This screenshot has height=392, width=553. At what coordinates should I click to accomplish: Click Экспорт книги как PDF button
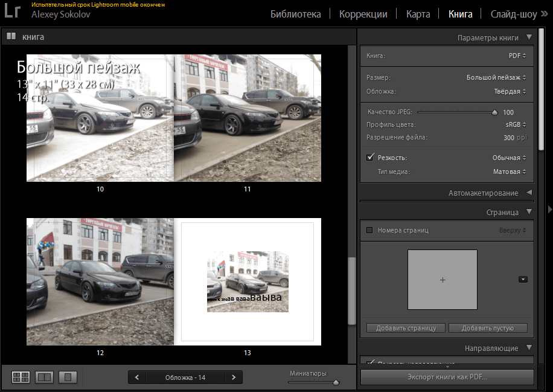(447, 377)
